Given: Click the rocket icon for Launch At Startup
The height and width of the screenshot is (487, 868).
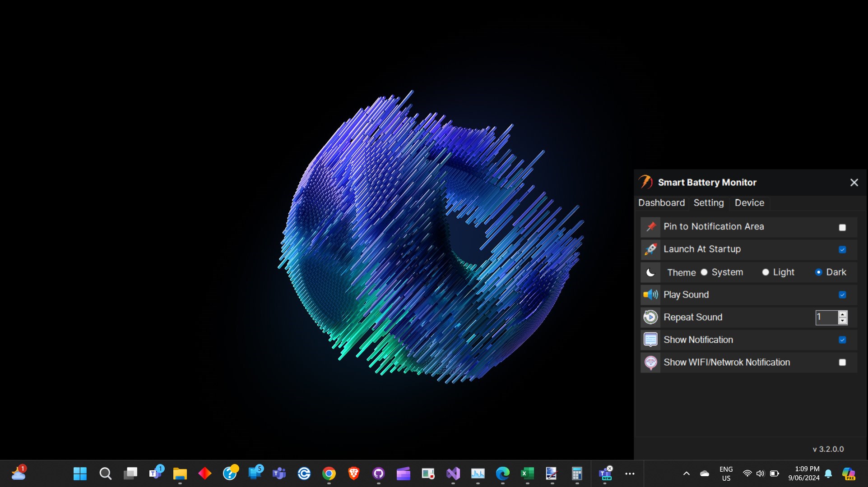Looking at the screenshot, I should (x=650, y=249).
